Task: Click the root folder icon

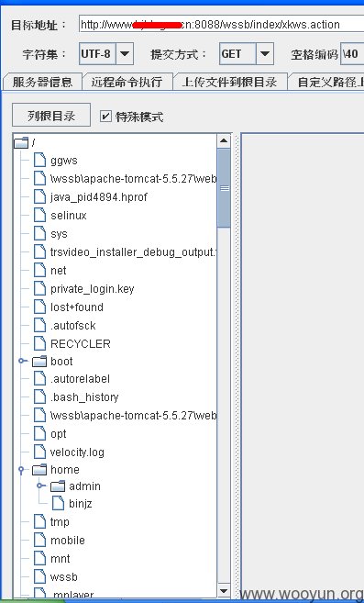Action: click(x=21, y=143)
